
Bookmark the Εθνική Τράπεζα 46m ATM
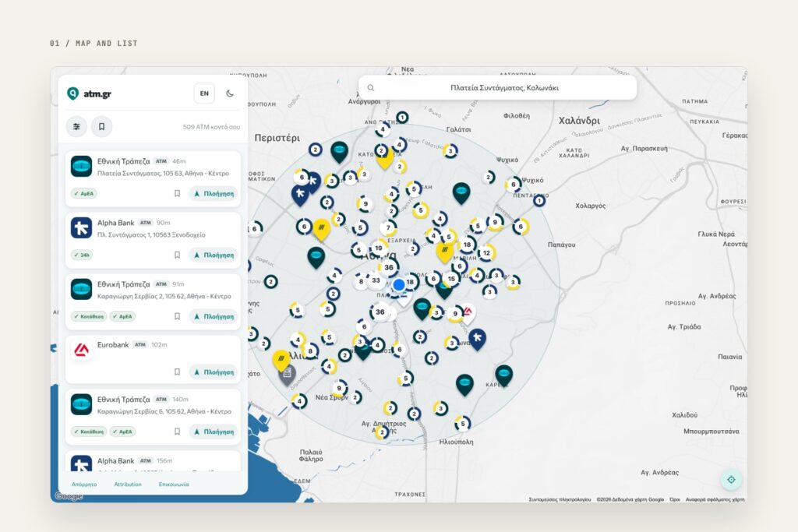click(177, 193)
